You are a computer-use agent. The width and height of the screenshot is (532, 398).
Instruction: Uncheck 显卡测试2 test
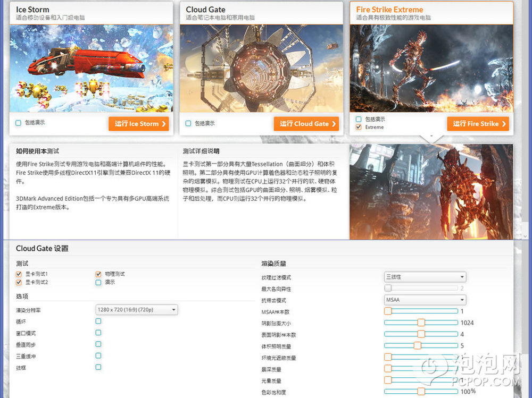pos(19,282)
